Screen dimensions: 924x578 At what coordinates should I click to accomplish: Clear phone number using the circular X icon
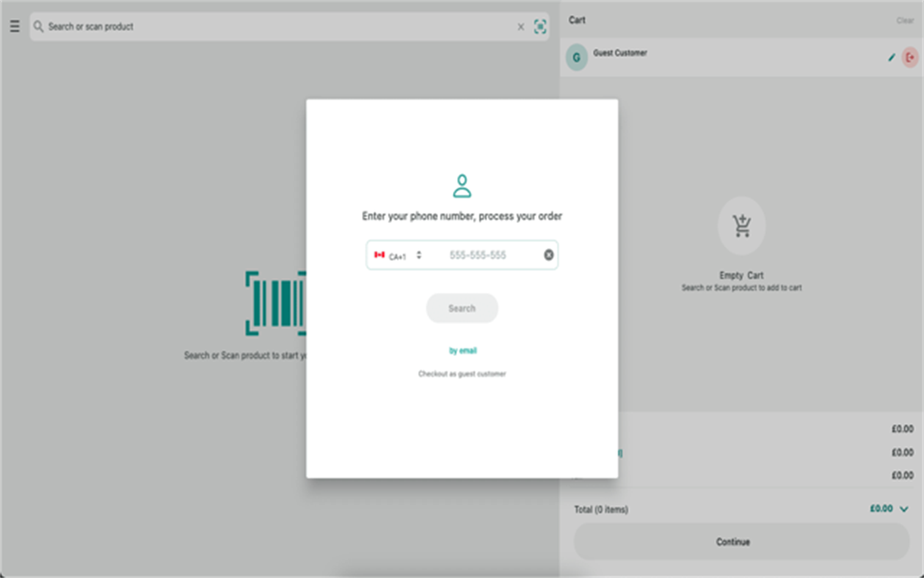pyautogui.click(x=549, y=255)
